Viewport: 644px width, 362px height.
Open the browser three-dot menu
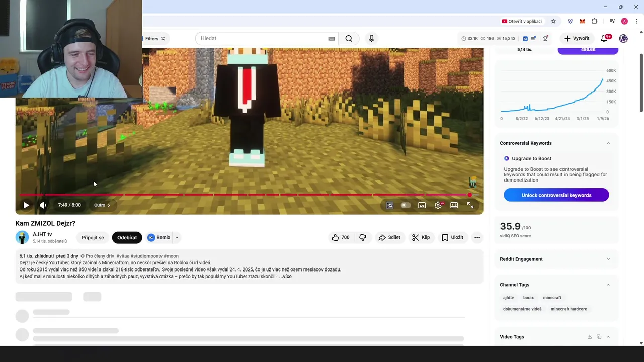[636, 21]
